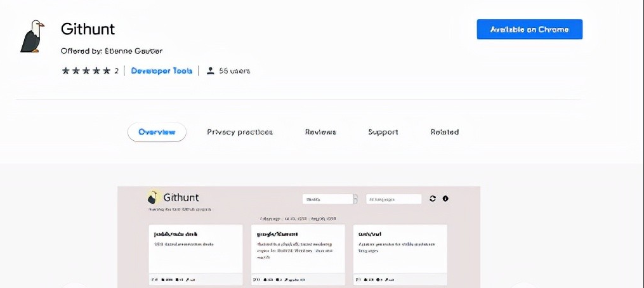Open the Developer Tools category link

coord(161,70)
